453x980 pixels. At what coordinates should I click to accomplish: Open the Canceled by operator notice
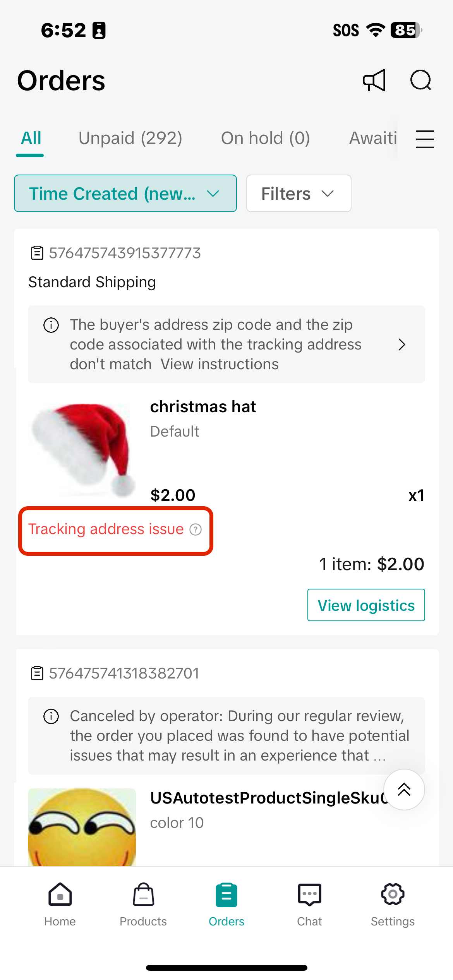click(x=226, y=735)
